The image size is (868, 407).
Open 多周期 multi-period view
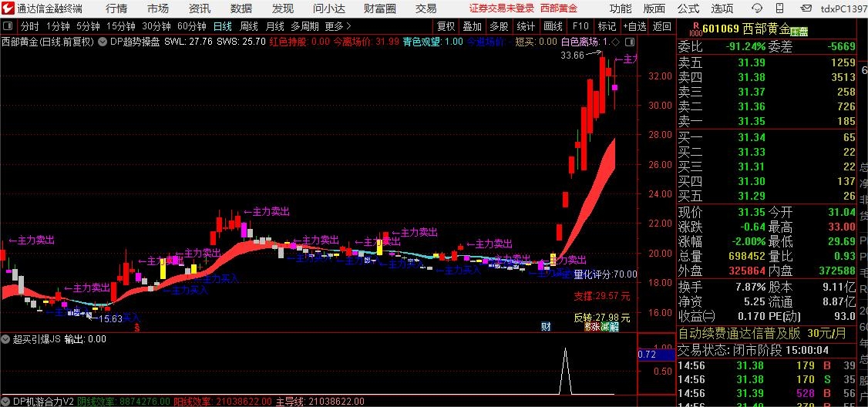coord(305,26)
